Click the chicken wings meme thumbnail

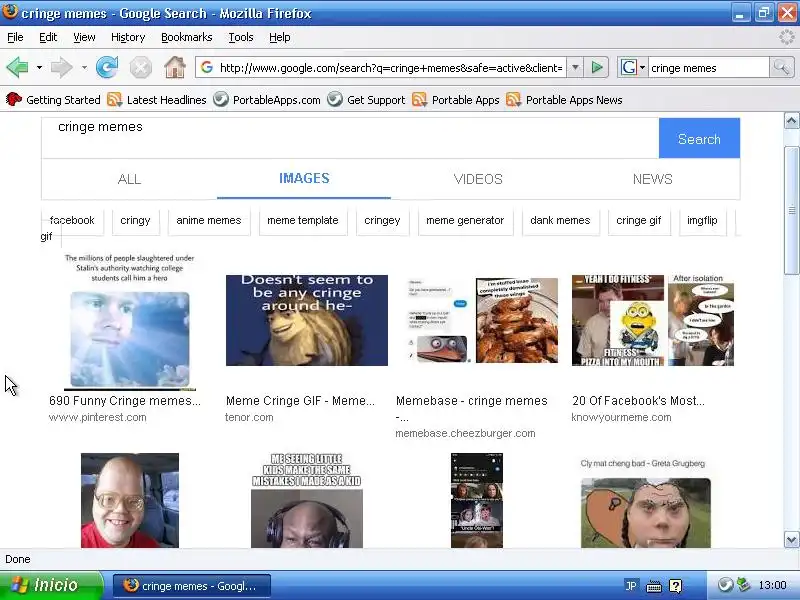click(516, 320)
